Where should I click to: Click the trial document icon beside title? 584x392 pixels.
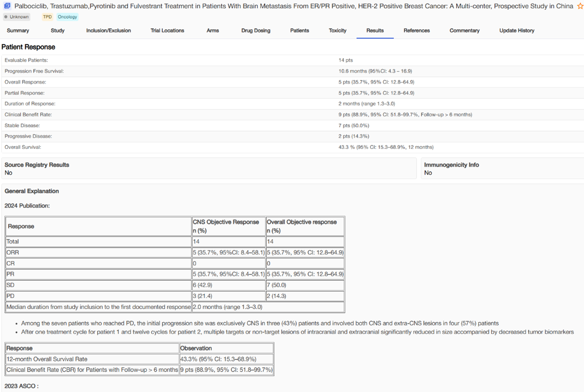coord(7,6)
